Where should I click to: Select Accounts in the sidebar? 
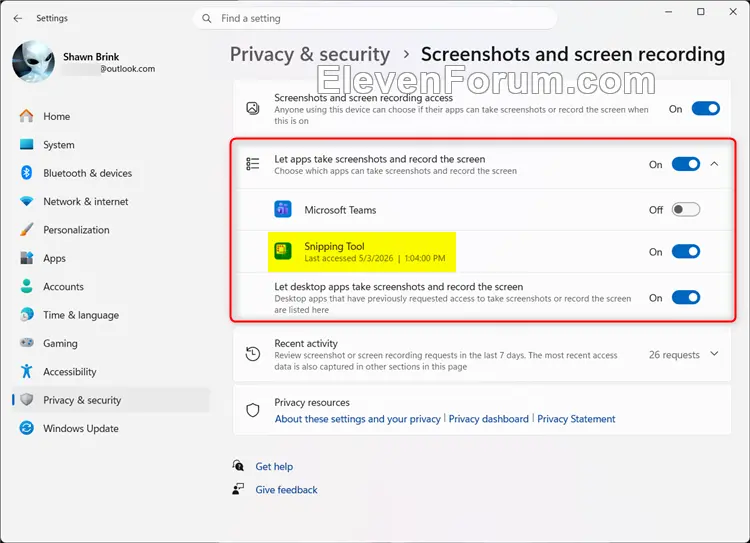(111, 287)
